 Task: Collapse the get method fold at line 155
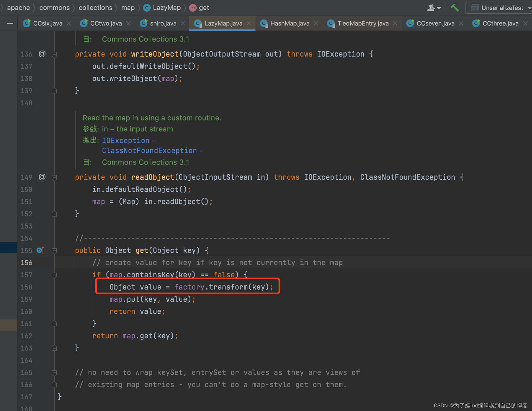[x=54, y=251]
